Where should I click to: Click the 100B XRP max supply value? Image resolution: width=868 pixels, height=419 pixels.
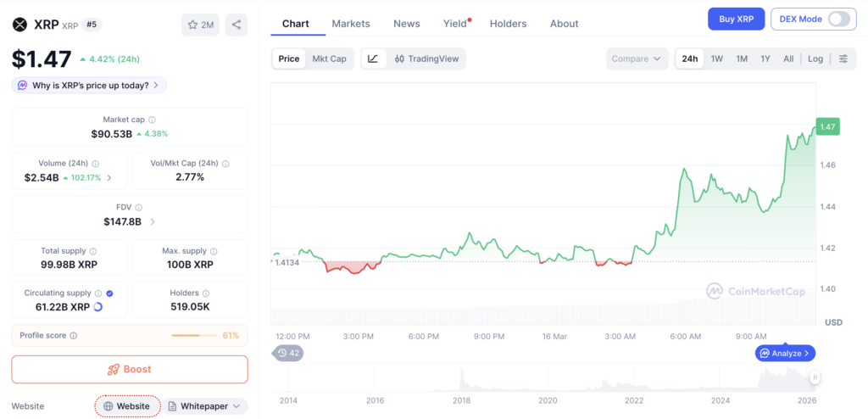pyautogui.click(x=191, y=265)
